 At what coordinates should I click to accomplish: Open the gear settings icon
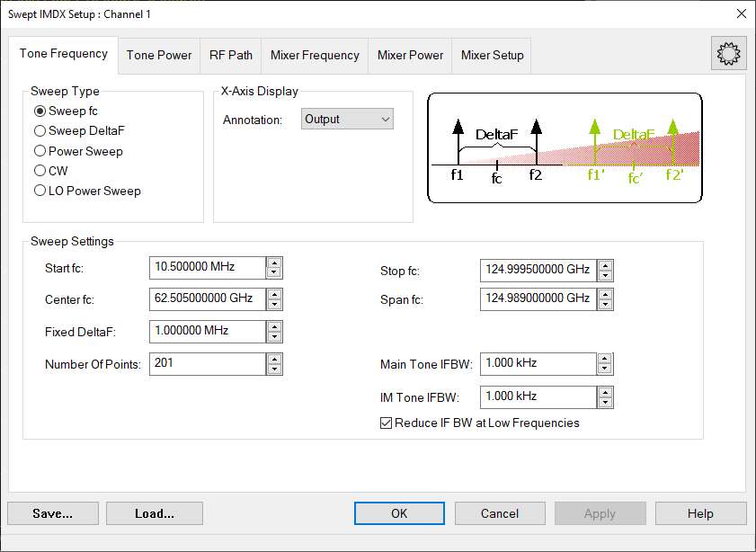point(726,55)
